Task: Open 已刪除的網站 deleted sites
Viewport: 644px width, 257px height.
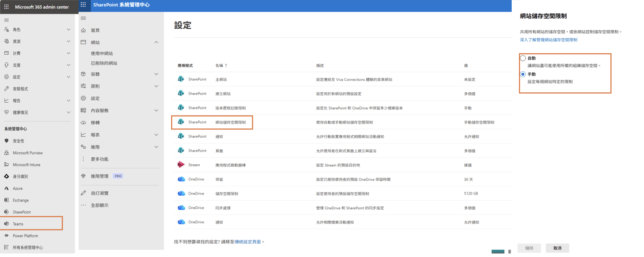Action: click(x=104, y=63)
